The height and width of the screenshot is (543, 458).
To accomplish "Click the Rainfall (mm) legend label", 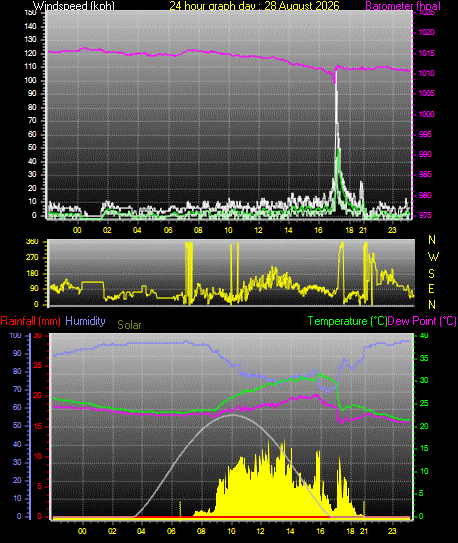I will point(30,321).
